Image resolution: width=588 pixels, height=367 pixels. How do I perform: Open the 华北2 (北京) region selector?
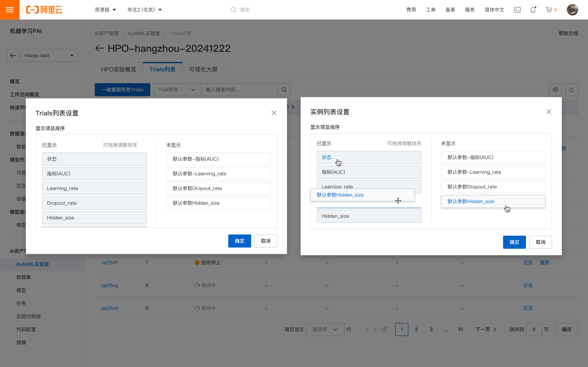pos(145,10)
